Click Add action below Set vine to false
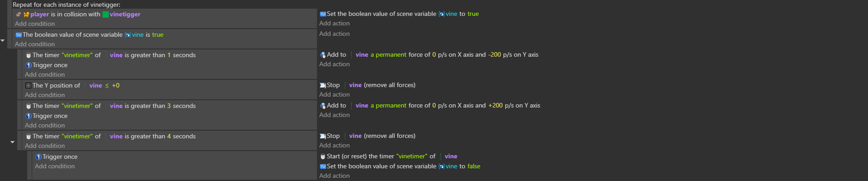Screen dimensions: 868x181 point(334,176)
